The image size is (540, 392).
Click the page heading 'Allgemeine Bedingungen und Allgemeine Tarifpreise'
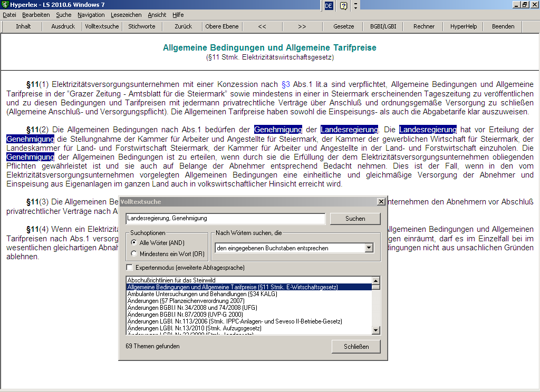(x=269, y=47)
